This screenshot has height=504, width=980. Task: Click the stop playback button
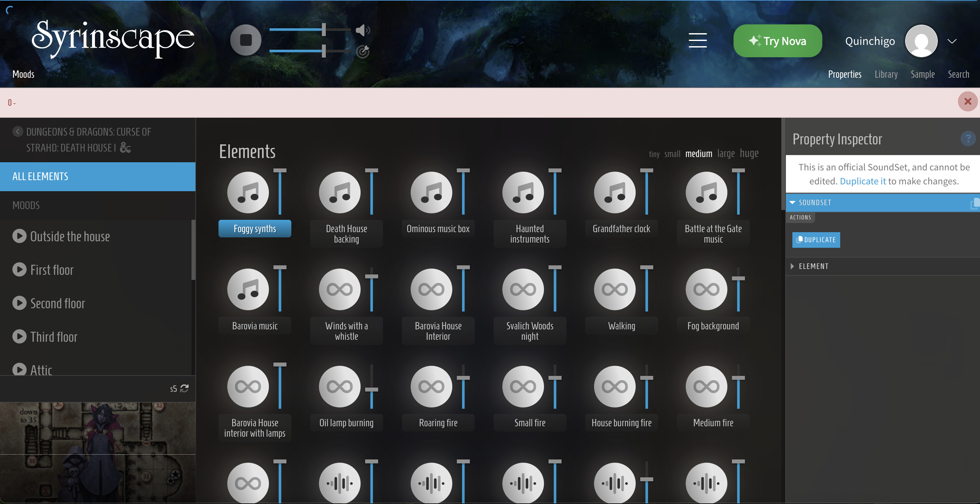245,40
